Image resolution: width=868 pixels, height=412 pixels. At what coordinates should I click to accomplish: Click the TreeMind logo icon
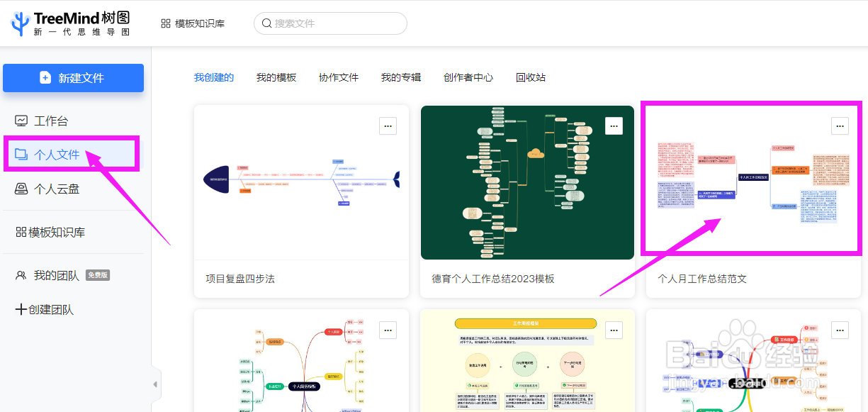[x=21, y=23]
